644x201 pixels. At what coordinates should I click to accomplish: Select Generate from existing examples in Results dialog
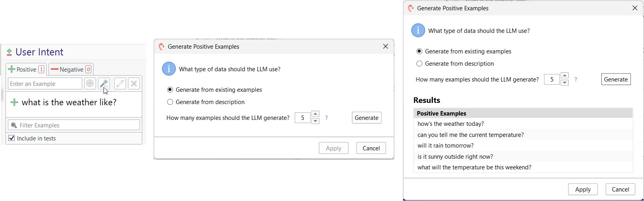point(420,51)
